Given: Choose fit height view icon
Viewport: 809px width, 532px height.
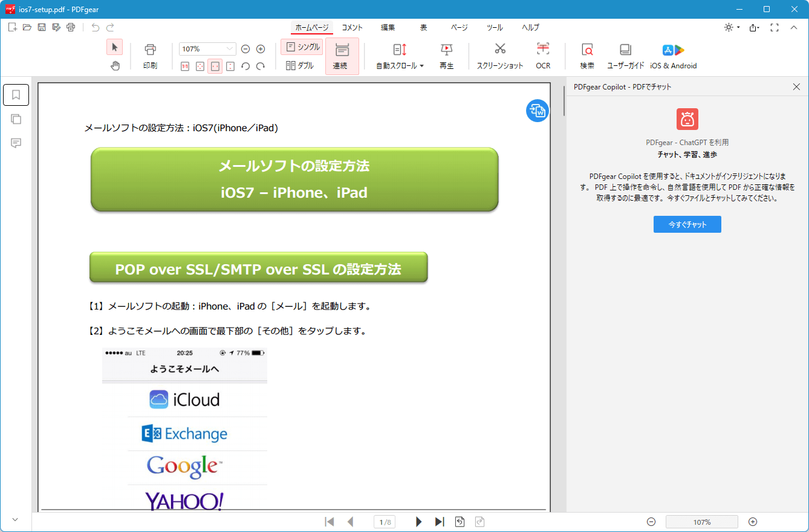Looking at the screenshot, I should (230, 66).
